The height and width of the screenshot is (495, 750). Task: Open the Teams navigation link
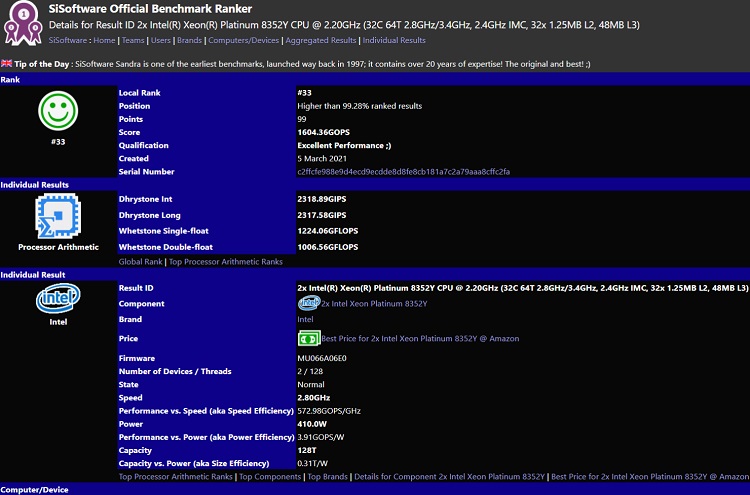click(132, 40)
